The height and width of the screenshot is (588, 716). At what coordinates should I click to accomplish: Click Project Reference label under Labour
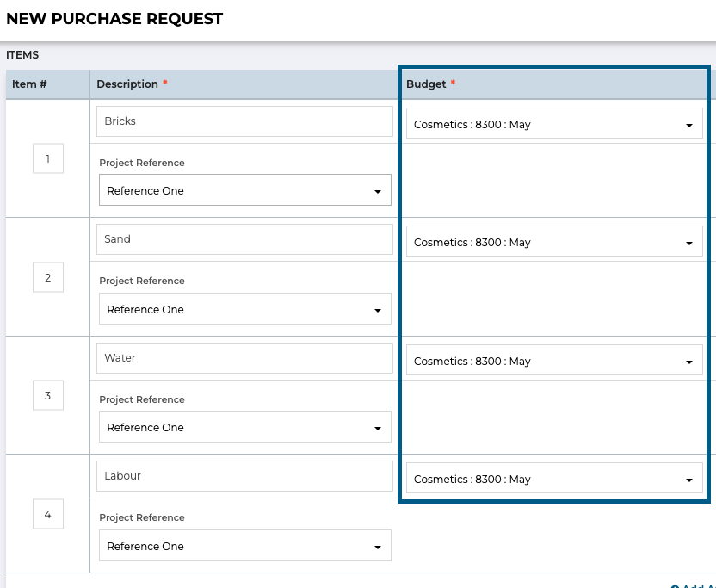pyautogui.click(x=142, y=517)
